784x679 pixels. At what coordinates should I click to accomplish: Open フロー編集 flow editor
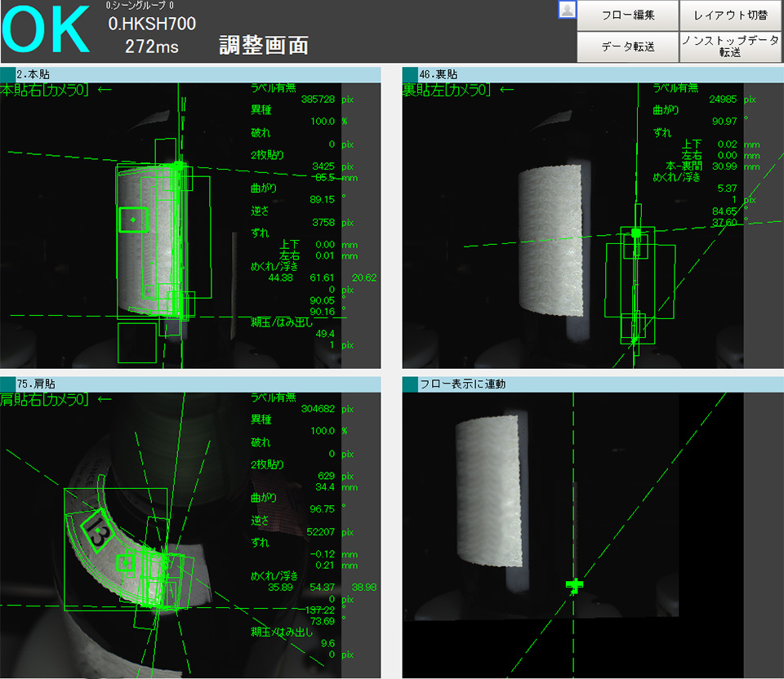coord(627,16)
